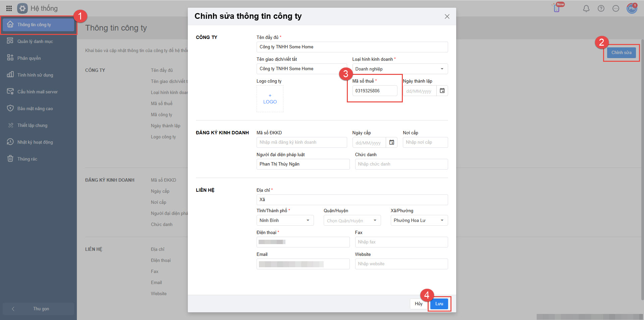Open the app launcher grid icon
Viewport: 644px width, 320px height.
point(9,8)
